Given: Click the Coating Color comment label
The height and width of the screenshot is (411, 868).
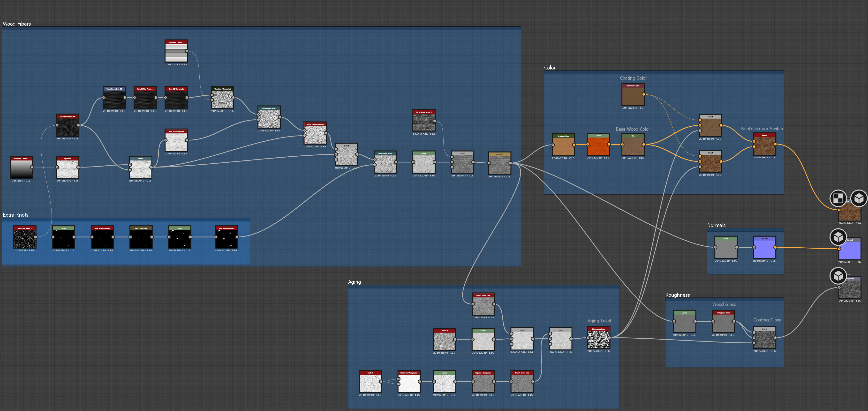Looking at the screenshot, I should tap(633, 78).
